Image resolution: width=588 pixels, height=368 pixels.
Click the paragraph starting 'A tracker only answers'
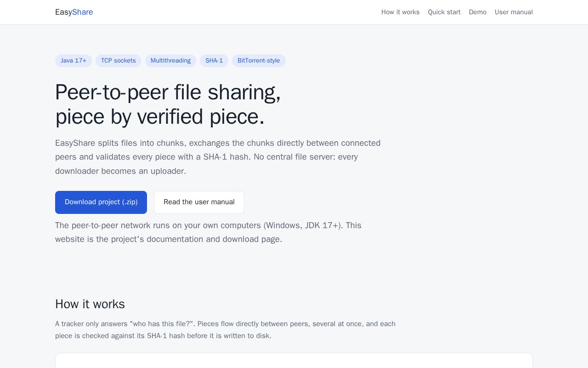[x=225, y=330]
